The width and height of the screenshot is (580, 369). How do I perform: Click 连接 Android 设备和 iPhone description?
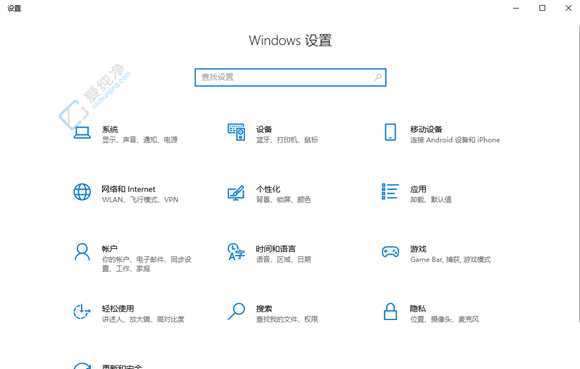coord(455,140)
